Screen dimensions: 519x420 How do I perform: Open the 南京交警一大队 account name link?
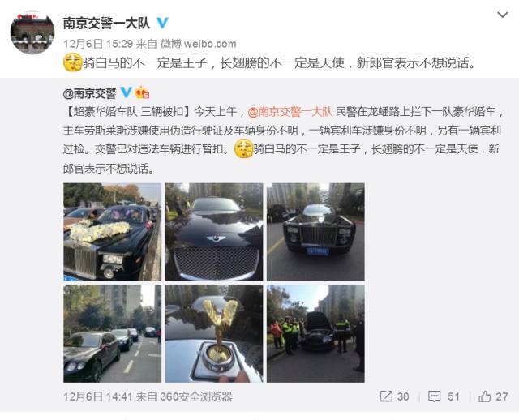pos(106,24)
